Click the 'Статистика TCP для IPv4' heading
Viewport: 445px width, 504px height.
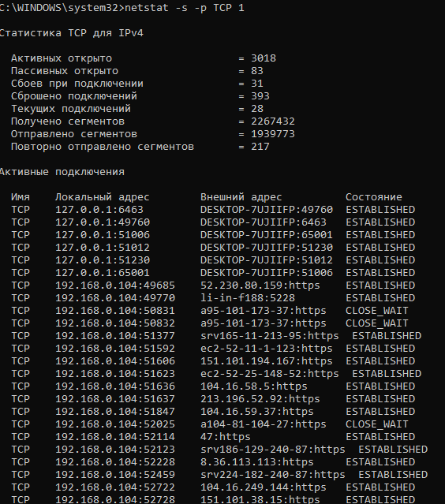(71, 33)
